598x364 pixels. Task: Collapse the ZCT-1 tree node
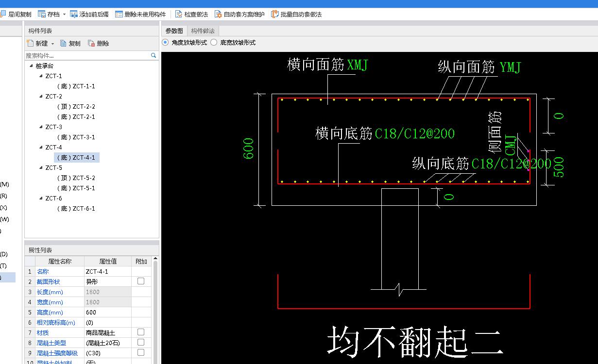click(41, 76)
